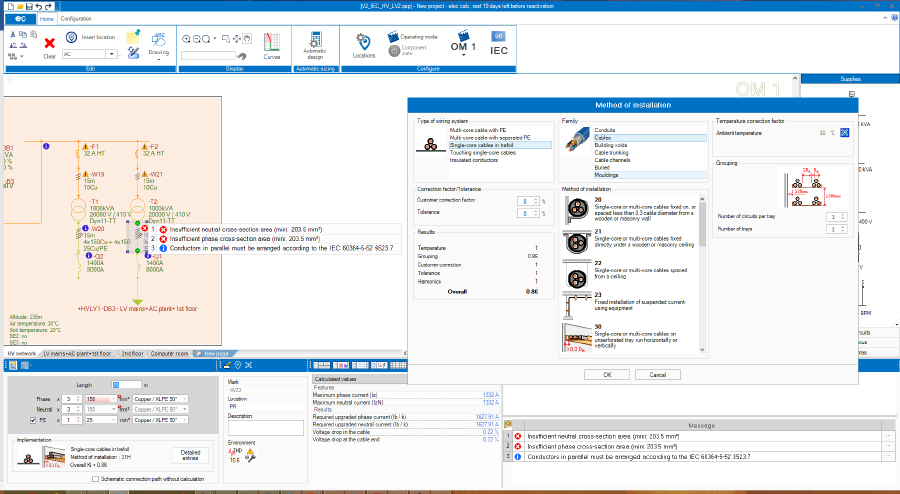Image resolution: width=900 pixels, height=494 pixels.
Task: Enable Schematic connection path without calculation
Action: (x=95, y=479)
